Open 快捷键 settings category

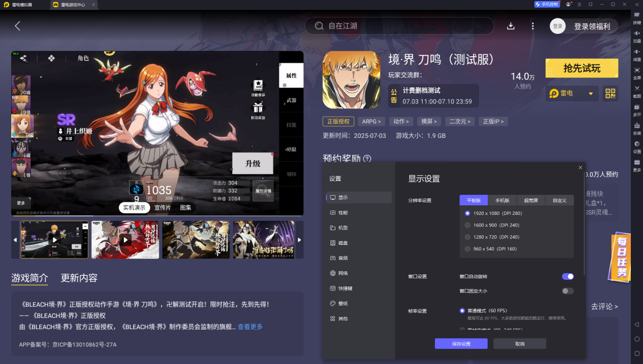[359, 288]
